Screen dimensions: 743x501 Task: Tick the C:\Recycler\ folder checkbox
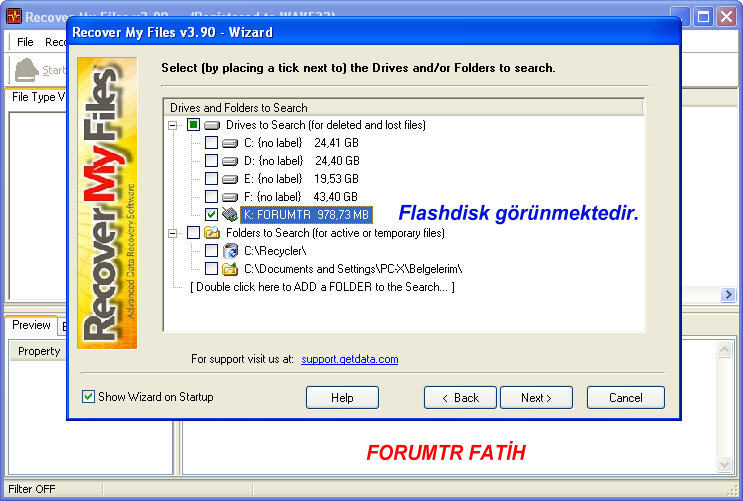coord(211,251)
